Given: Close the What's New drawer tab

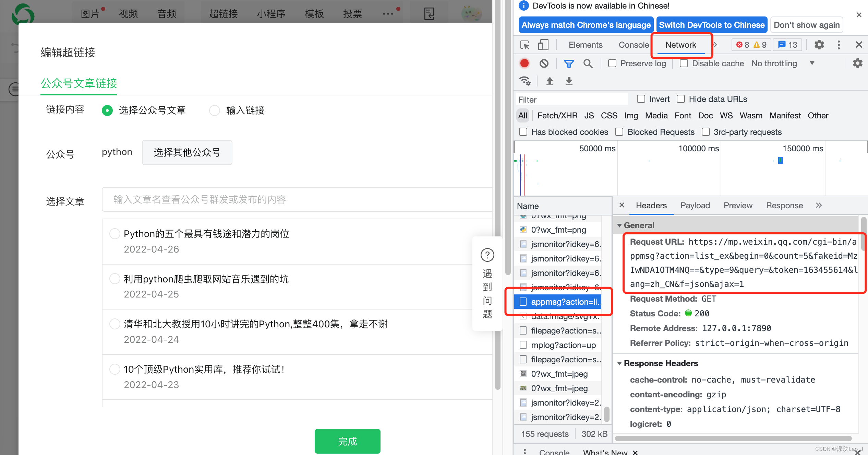Looking at the screenshot, I should pyautogui.click(x=635, y=452).
